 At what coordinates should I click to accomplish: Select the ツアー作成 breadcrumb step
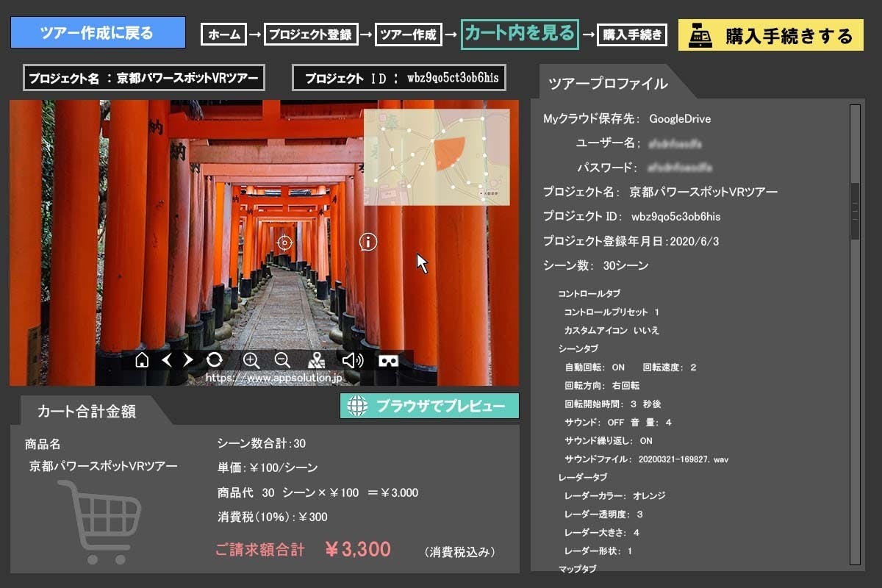pyautogui.click(x=409, y=35)
